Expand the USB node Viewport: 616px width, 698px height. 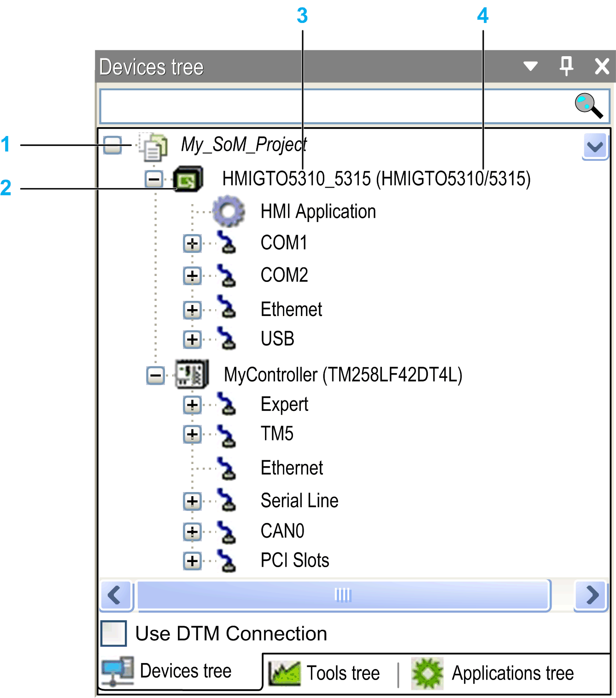192,339
